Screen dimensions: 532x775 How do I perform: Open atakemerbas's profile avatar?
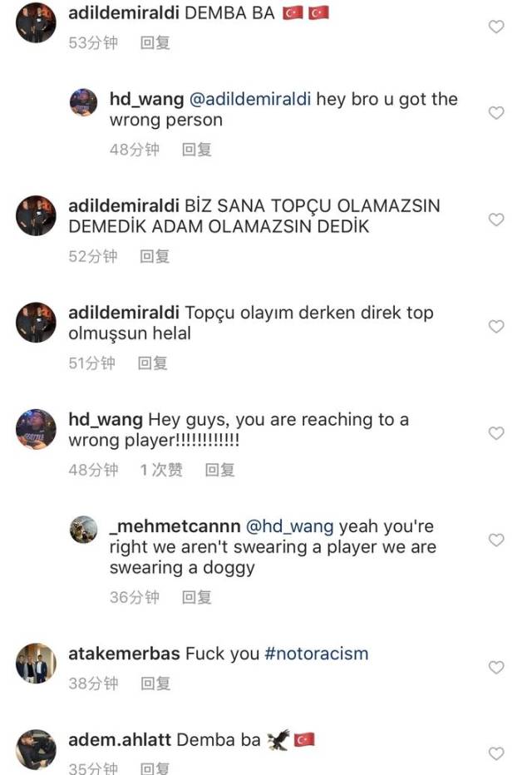coord(36,664)
